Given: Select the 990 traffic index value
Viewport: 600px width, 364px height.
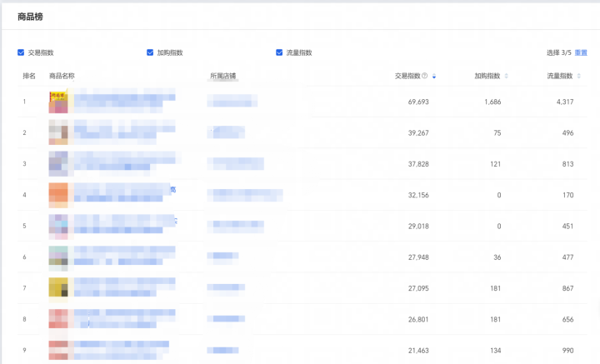Looking at the screenshot, I should [x=567, y=351].
